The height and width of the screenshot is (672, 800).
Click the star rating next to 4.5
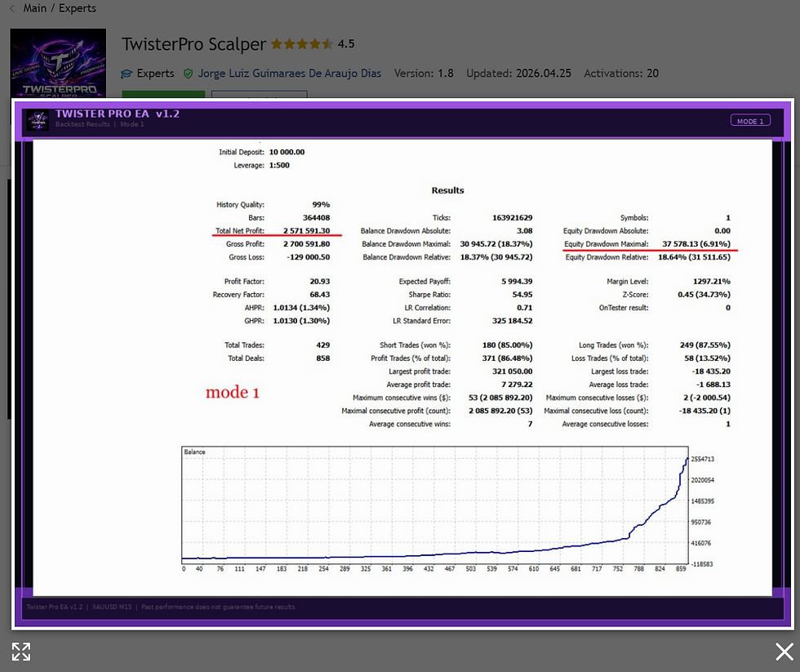pyautogui.click(x=302, y=44)
